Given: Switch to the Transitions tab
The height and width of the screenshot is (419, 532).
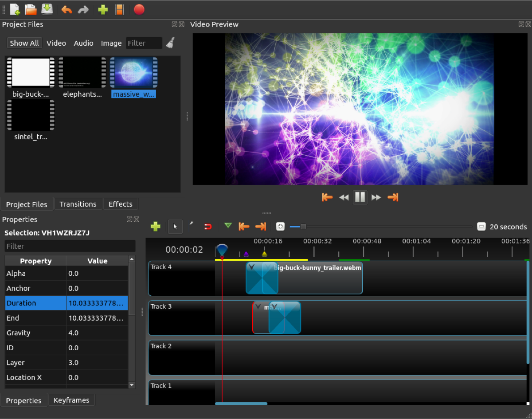Looking at the screenshot, I should 78,204.
